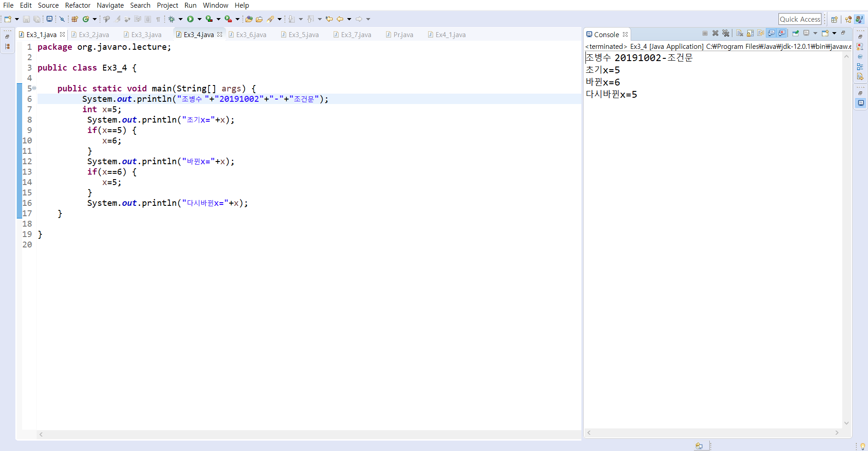
Task: Close the Ex3_4.java tab
Action: [220, 34]
